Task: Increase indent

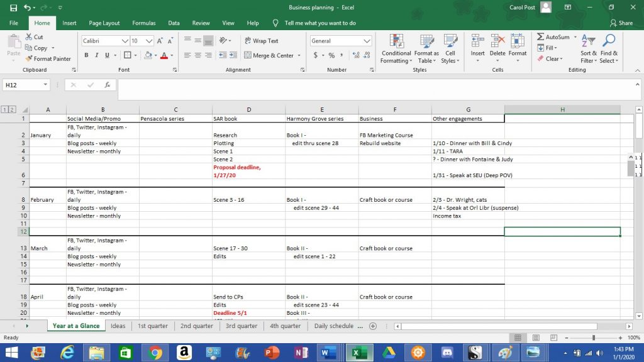Action: [233, 55]
